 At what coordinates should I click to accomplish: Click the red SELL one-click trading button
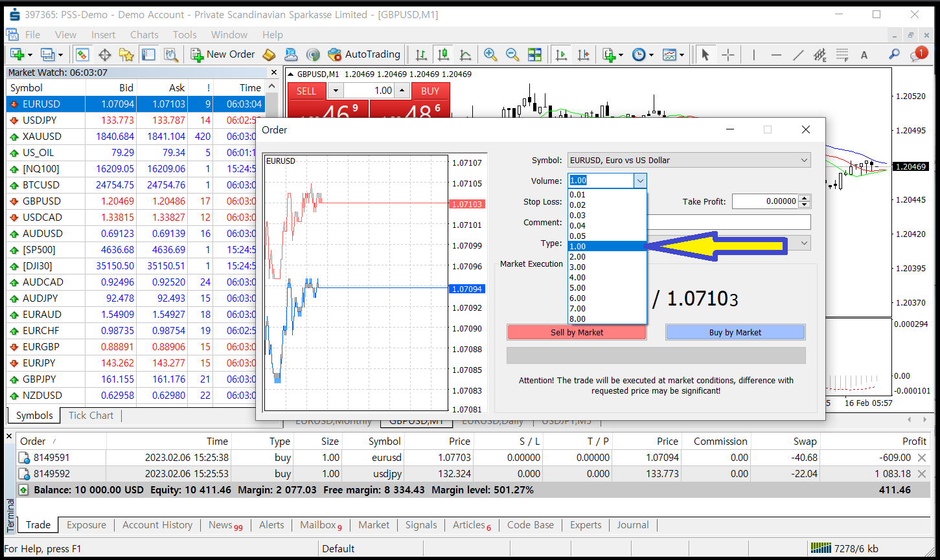click(306, 91)
